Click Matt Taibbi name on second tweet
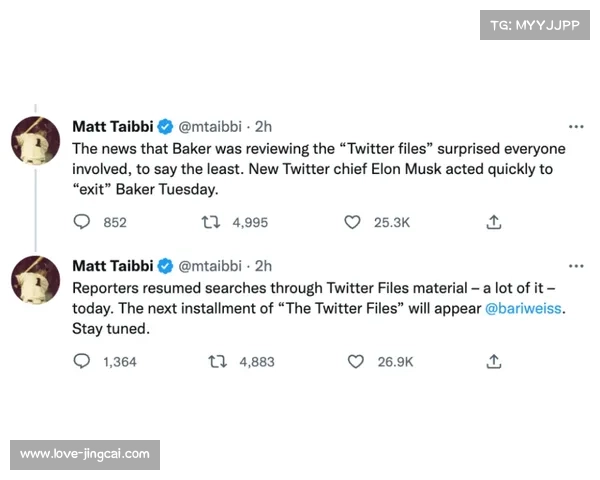This screenshot has width=600, height=480. point(110,266)
